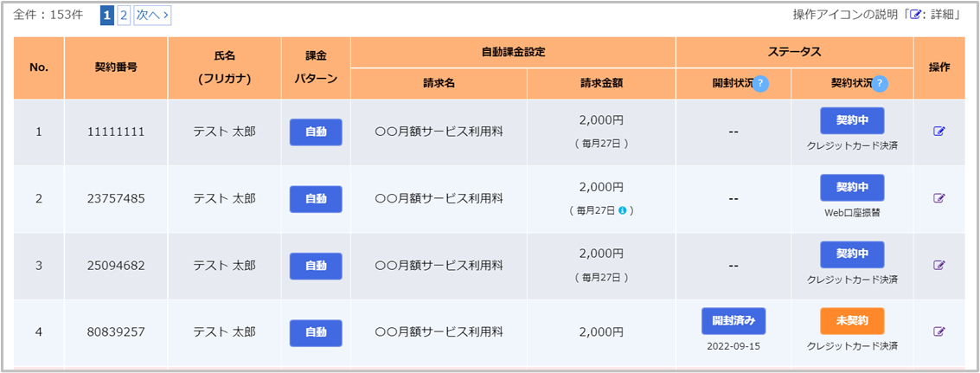Select current page 1 indicator
This screenshot has height=373, width=980.
point(107,15)
